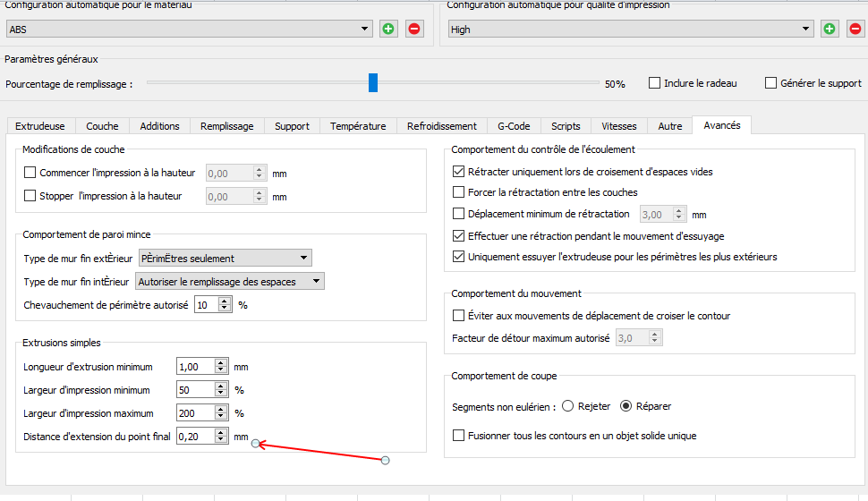Adjust the Chevauchement de périmètre stepper arrows

coord(225,305)
